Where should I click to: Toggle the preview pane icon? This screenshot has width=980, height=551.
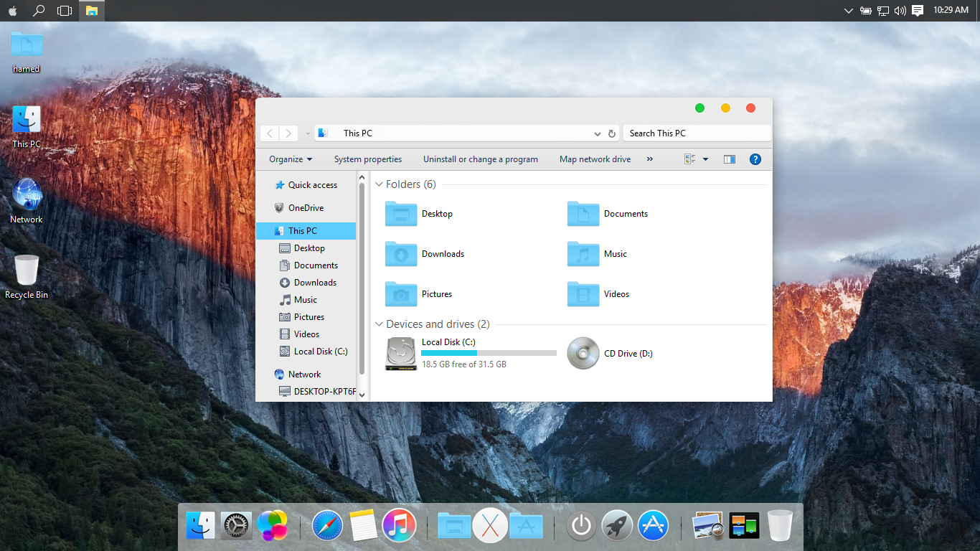[x=730, y=159]
